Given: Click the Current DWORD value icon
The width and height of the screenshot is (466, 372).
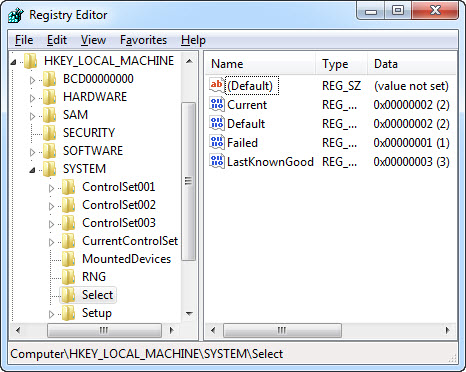Looking at the screenshot, I should tap(217, 104).
